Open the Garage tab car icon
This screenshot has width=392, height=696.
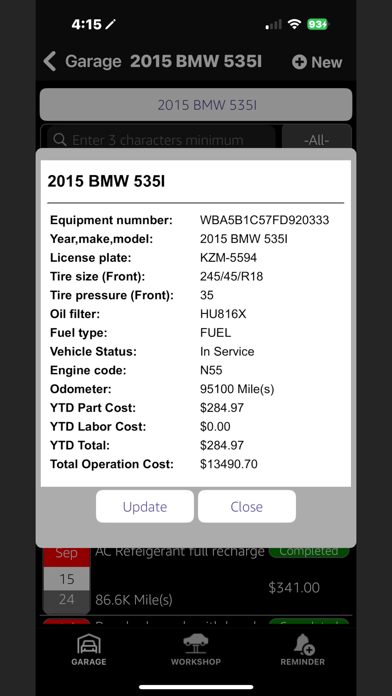point(89,644)
